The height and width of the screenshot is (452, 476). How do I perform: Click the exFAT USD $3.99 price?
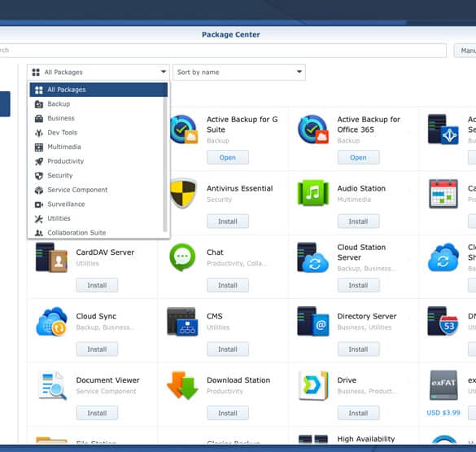coord(443,413)
